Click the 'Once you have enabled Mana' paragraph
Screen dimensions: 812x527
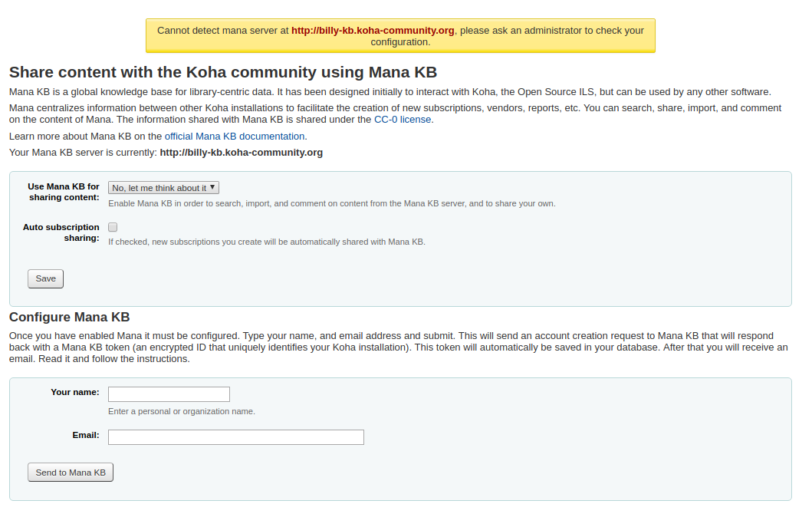397,347
